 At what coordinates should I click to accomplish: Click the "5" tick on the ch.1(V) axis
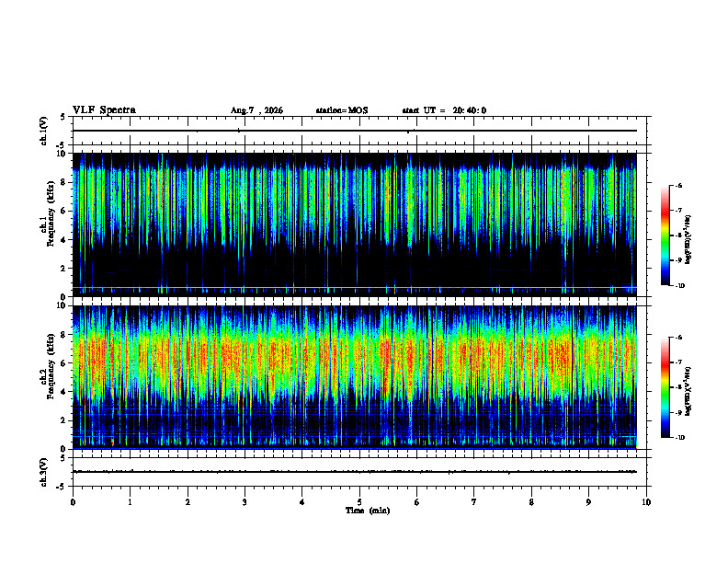64,118
